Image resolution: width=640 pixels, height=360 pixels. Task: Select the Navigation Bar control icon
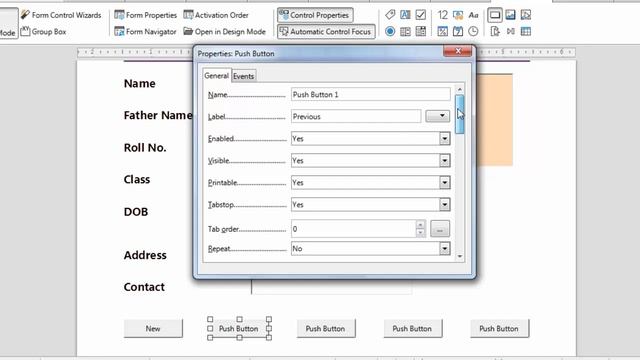point(510,31)
